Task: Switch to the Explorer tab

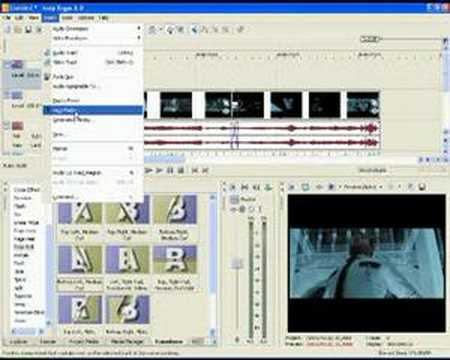Action: click(18, 342)
